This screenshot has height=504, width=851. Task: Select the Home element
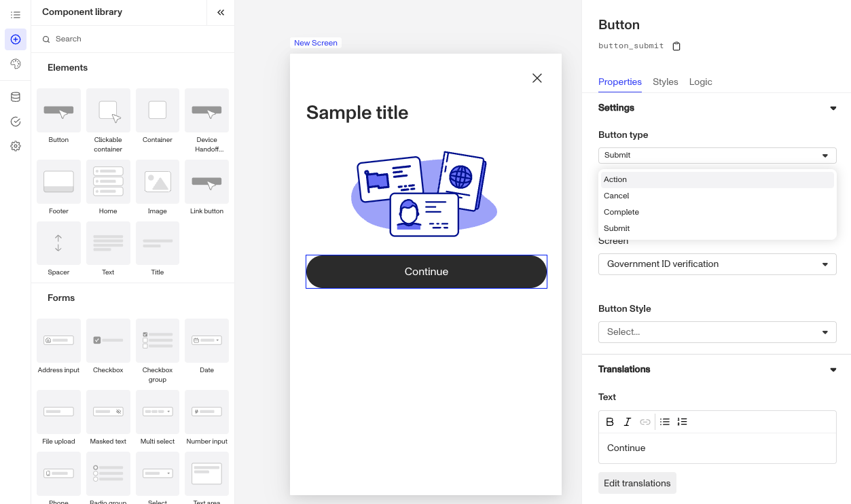108,187
